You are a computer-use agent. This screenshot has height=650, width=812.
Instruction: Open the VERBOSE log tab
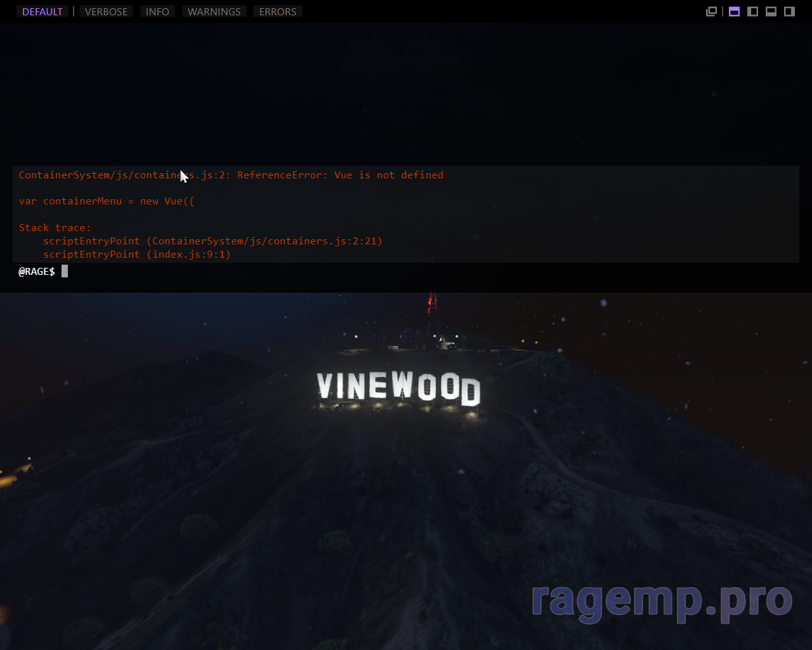point(106,11)
